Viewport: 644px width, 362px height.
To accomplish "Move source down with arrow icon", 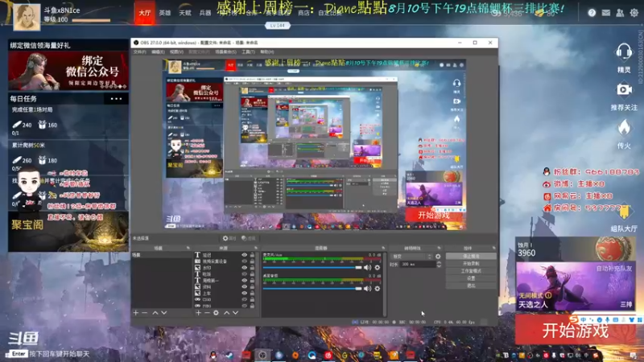I will coord(235,313).
